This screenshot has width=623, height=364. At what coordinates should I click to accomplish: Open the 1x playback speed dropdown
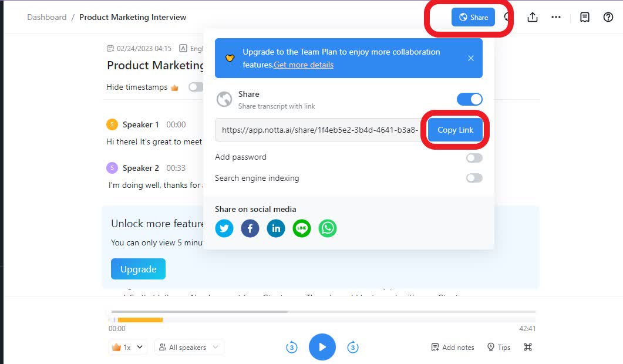[x=127, y=347]
